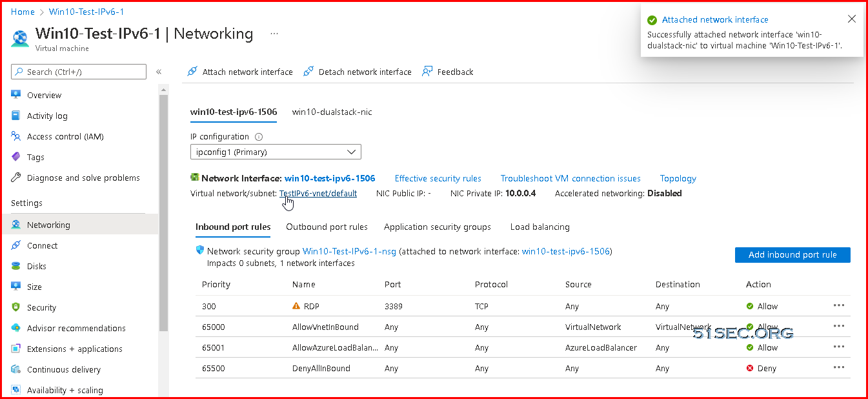
Task: Click the Diagnose and solve problems icon
Action: (x=16, y=178)
